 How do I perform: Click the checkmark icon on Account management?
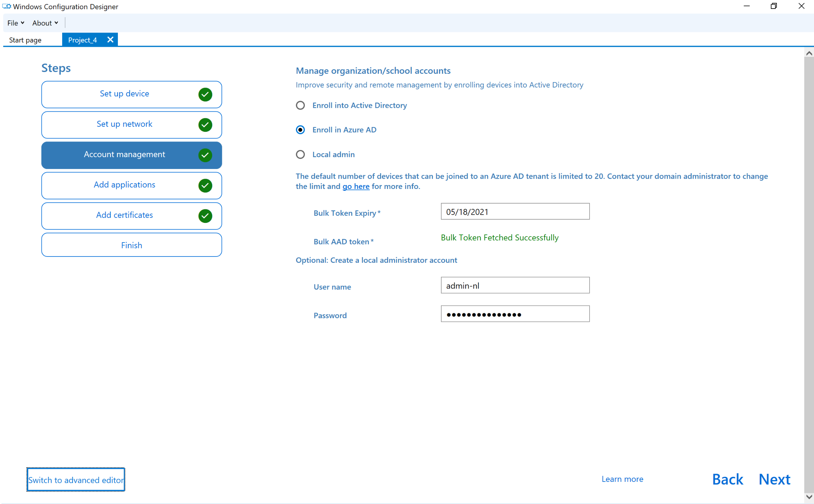[x=205, y=155]
